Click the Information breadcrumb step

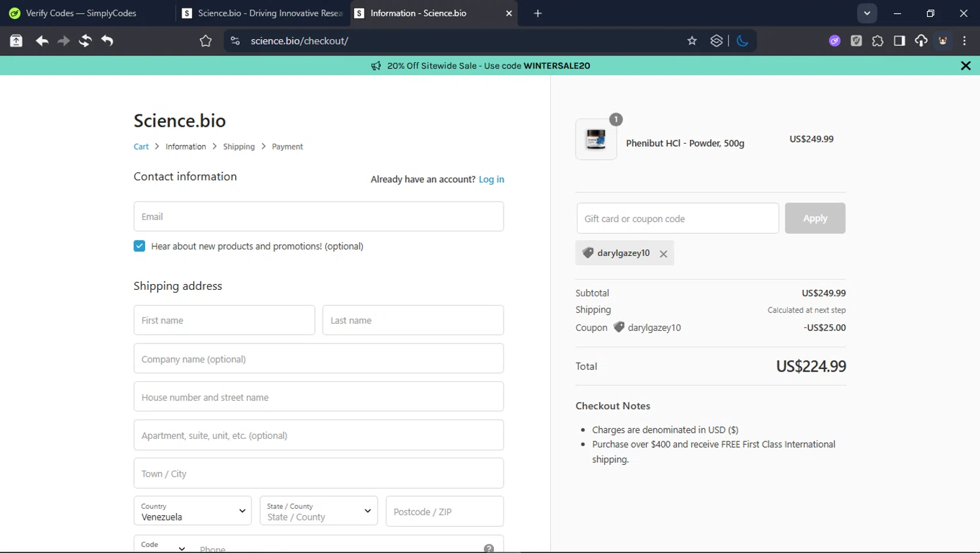click(x=186, y=147)
